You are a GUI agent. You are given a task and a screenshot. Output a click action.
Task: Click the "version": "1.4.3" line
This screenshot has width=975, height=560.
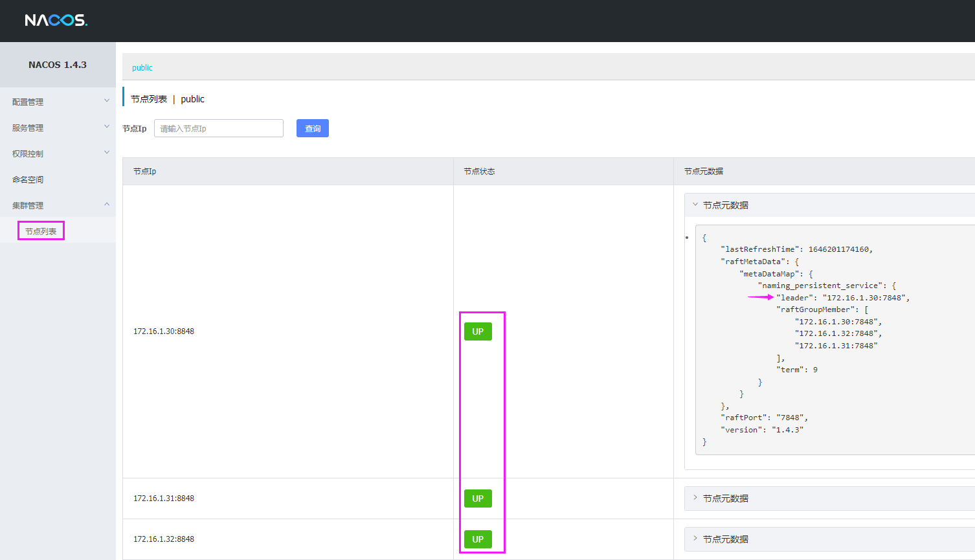762,430
